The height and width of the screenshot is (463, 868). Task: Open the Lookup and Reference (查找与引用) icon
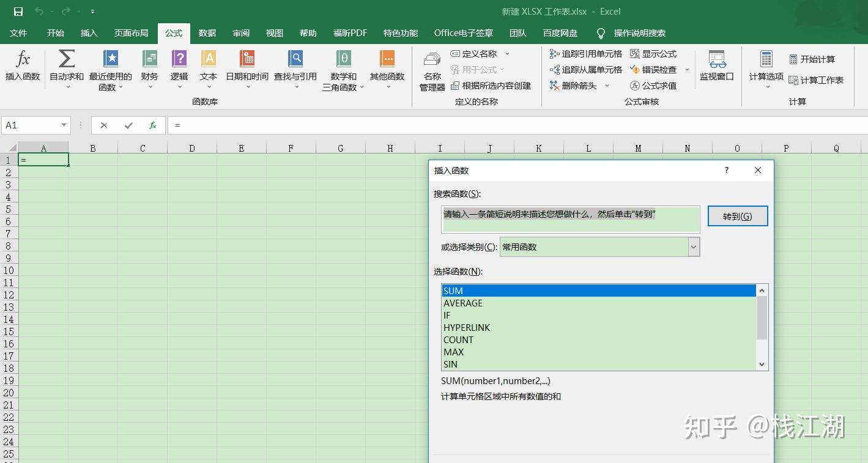pyautogui.click(x=295, y=59)
